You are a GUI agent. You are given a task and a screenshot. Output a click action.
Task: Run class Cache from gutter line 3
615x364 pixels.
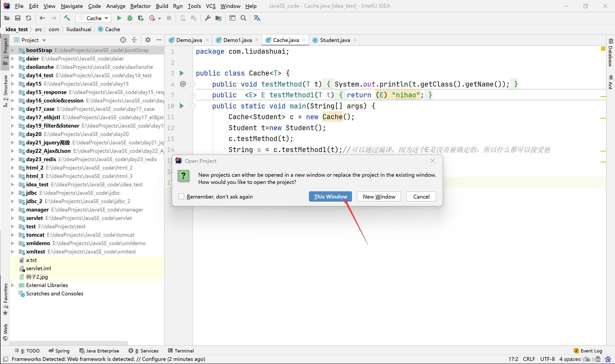(x=182, y=73)
